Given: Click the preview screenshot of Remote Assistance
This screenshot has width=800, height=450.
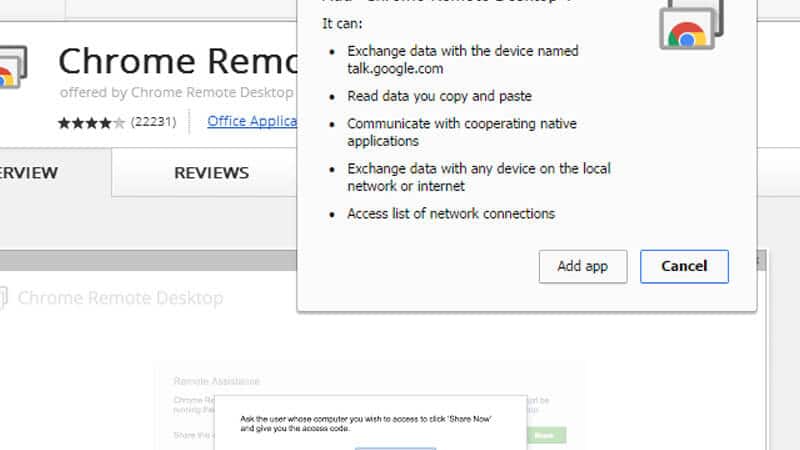Looking at the screenshot, I should point(370,407).
